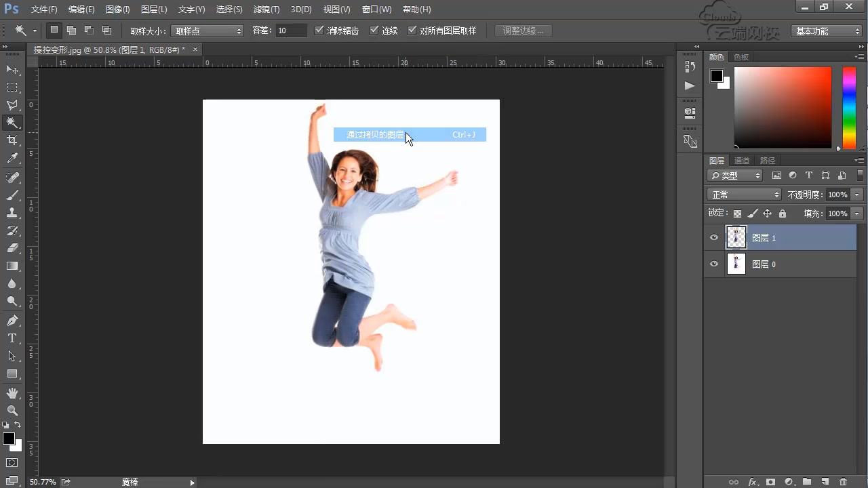Click the vertical hue spectrum bar
Screen dimensions: 868x488
click(x=849, y=107)
